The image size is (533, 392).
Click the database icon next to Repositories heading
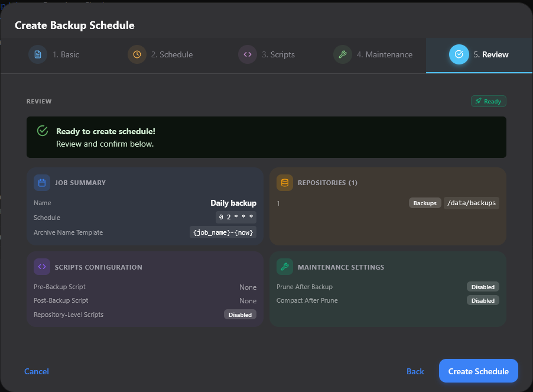click(x=284, y=183)
